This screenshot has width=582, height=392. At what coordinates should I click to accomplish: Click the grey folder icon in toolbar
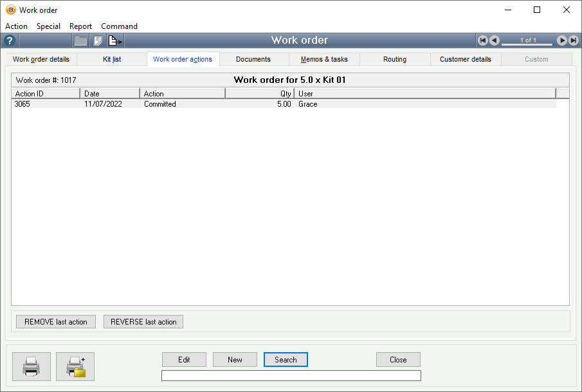pos(80,40)
